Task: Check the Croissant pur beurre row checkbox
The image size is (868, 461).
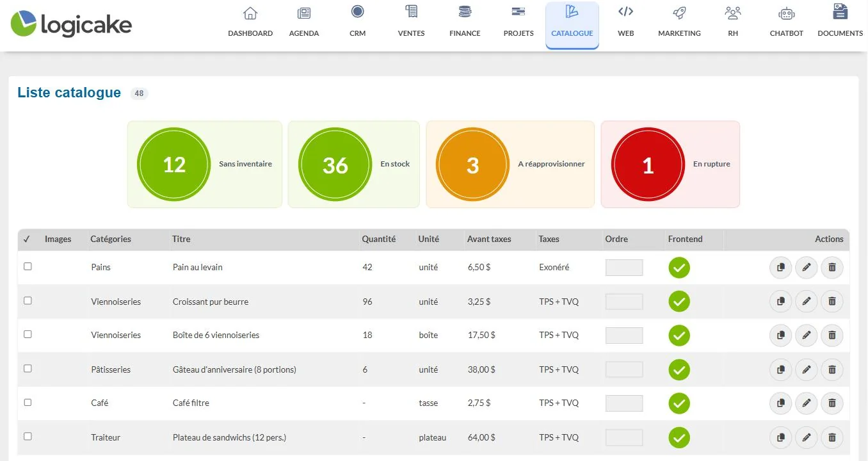Action: (28, 300)
